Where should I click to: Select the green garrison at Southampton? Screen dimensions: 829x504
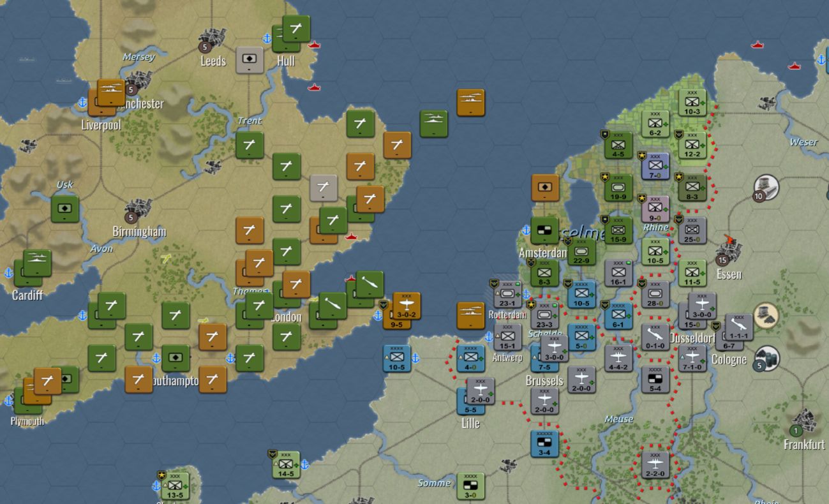coord(176,358)
